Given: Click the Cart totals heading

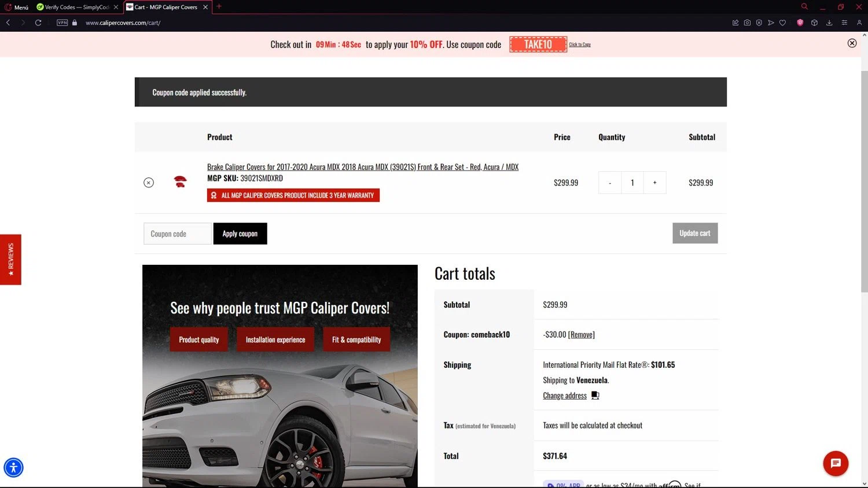Looking at the screenshot, I should (x=465, y=273).
